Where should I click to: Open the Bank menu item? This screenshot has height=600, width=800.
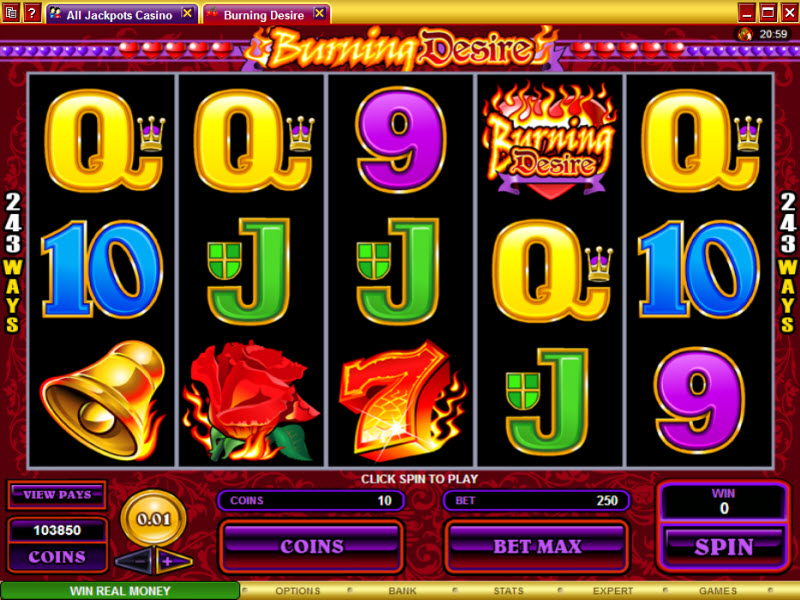[403, 591]
